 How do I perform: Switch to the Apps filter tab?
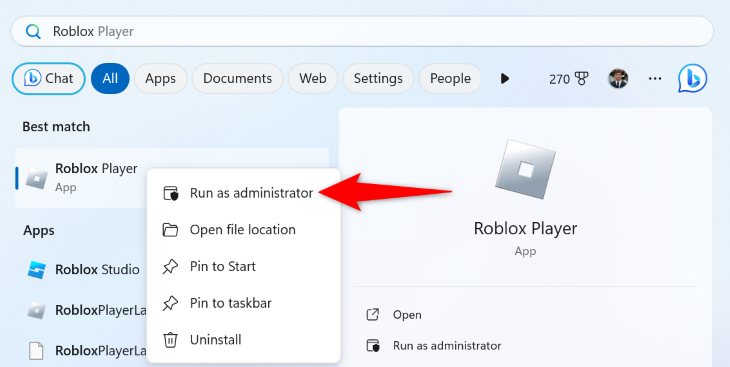pyautogui.click(x=160, y=79)
